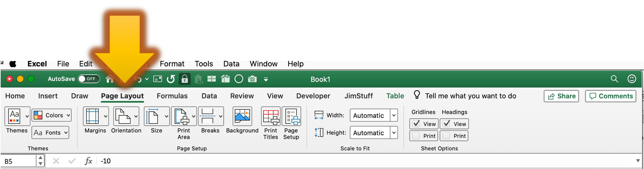Image resolution: width=644 pixels, height=169 pixels.
Task: Open the Excel application menu
Action: [37, 64]
